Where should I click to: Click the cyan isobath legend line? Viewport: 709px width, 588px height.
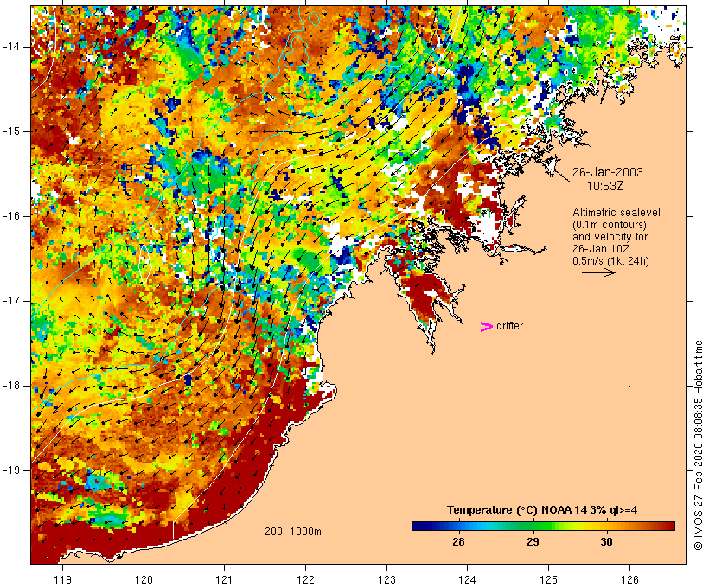pyautogui.click(x=279, y=540)
